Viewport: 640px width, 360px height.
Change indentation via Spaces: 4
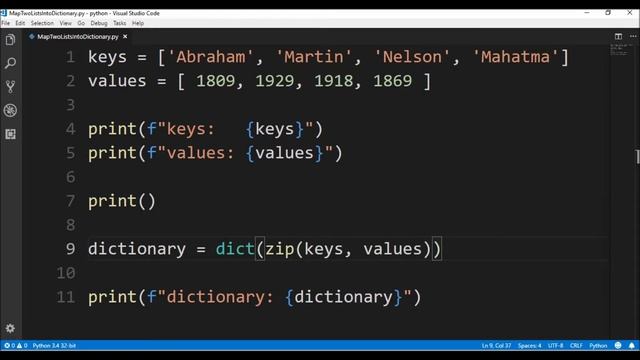(529, 345)
